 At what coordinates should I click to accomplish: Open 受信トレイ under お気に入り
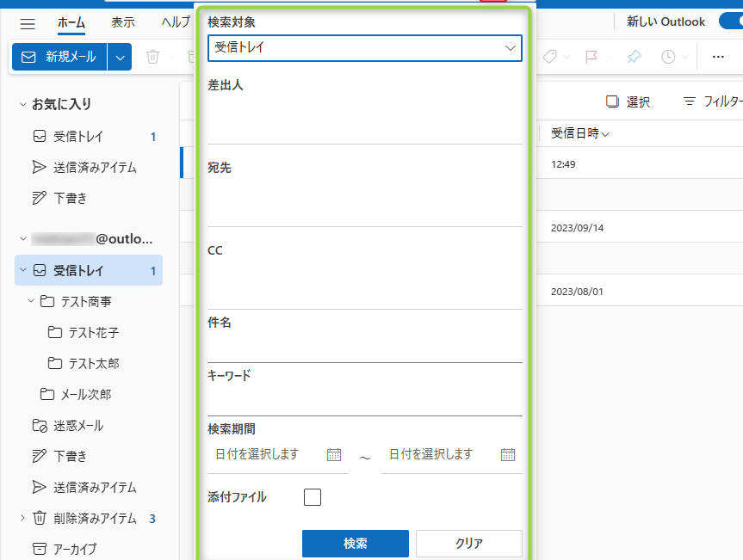[x=89, y=137]
